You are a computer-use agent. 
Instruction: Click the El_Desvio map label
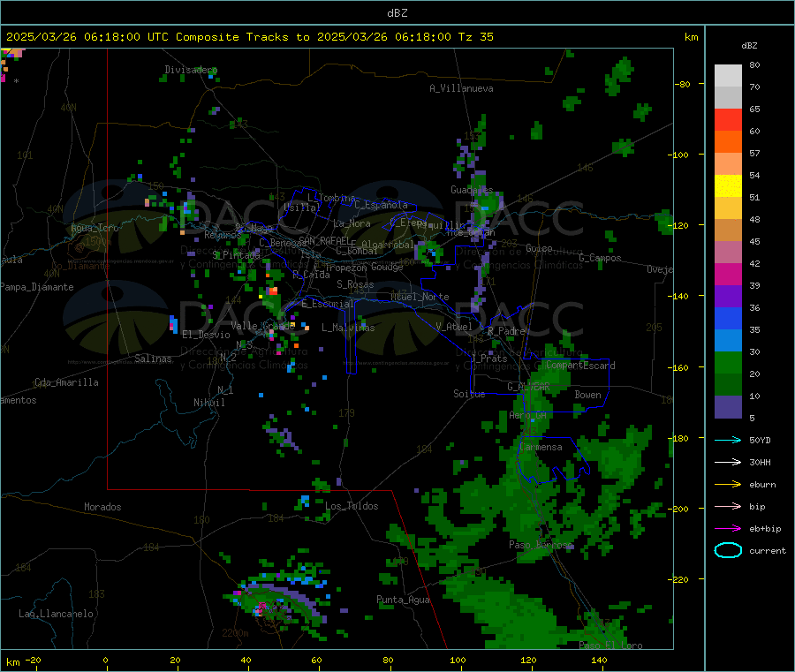[206, 335]
